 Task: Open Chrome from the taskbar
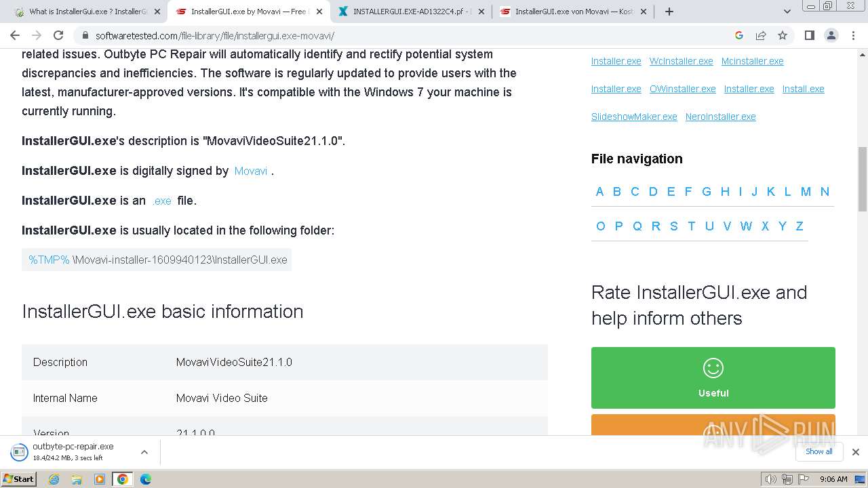pyautogui.click(x=122, y=479)
